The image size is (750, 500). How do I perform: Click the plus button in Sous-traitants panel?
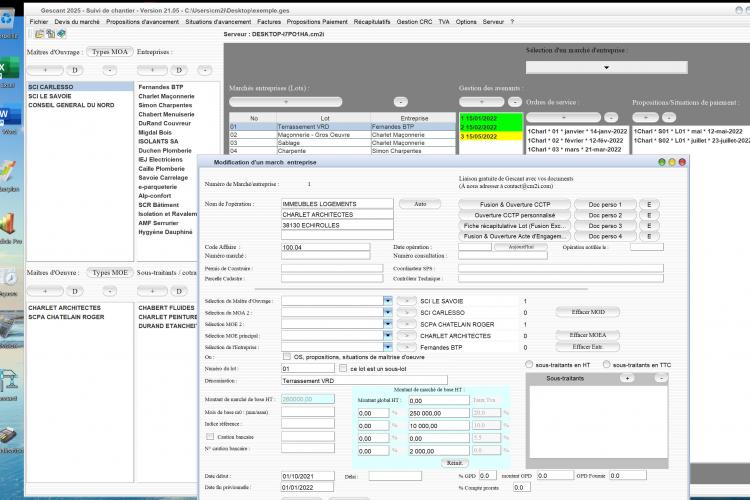(627, 378)
